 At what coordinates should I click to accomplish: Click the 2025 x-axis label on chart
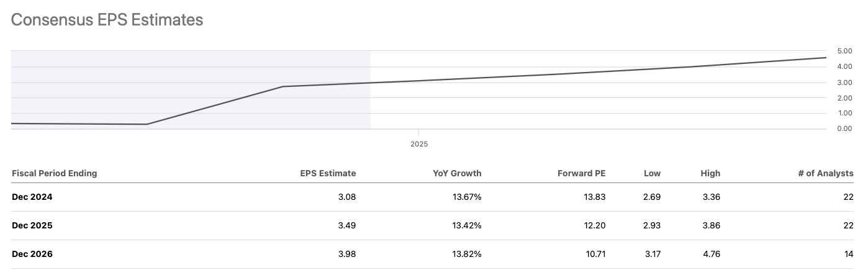coord(419,144)
